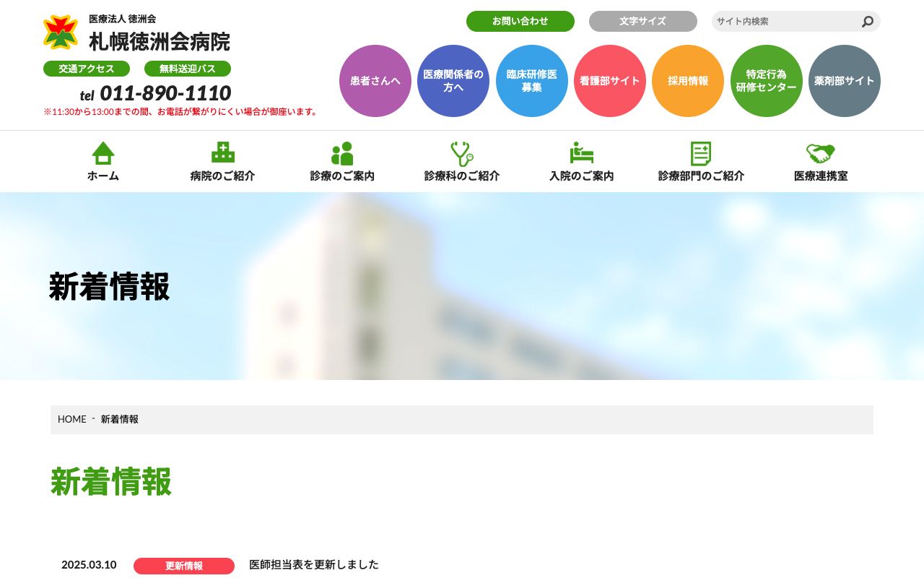Click the search magnifier icon

pyautogui.click(x=867, y=22)
